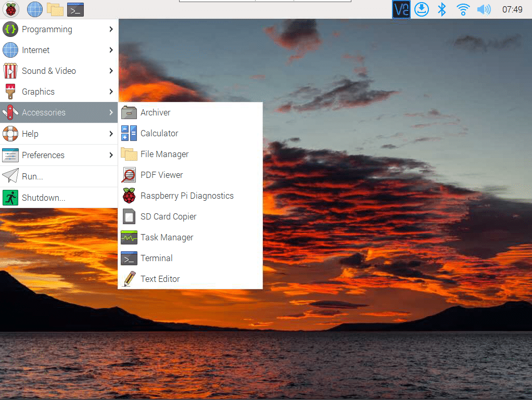Screen dimensions: 532x400
Task: Click Shutdown... in the main menu
Action: pyautogui.click(x=43, y=198)
